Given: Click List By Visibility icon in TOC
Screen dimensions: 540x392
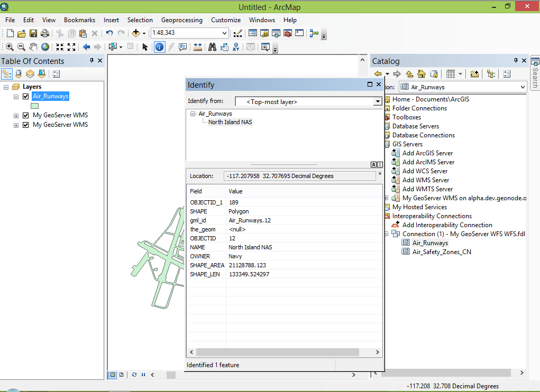Looking at the screenshot, I should pos(30,74).
